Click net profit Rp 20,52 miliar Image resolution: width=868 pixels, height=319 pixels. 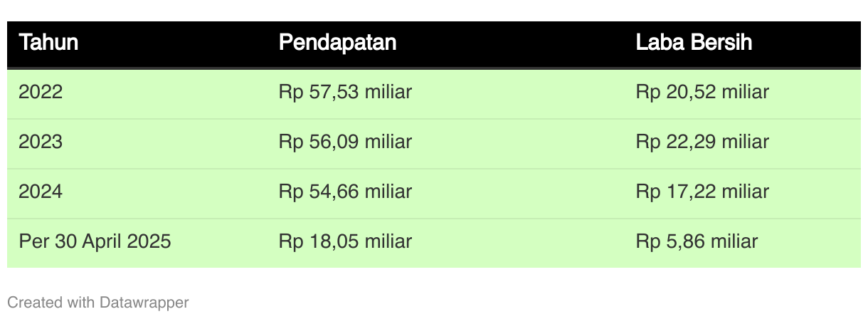coord(702,92)
